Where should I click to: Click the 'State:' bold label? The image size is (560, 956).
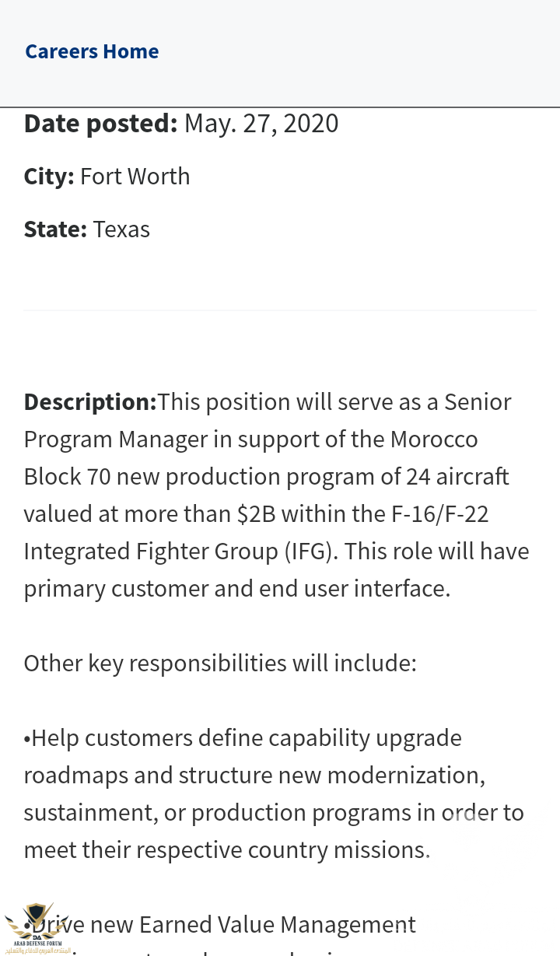pyautogui.click(x=55, y=229)
